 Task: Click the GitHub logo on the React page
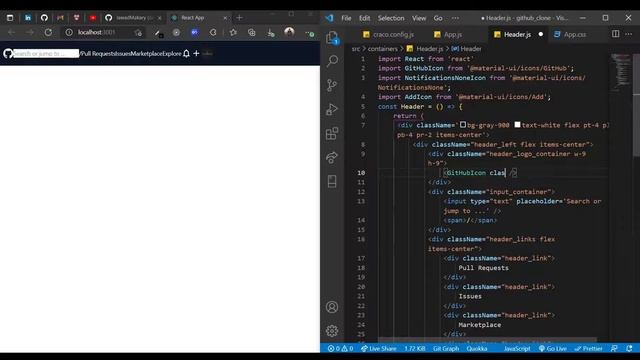(x=8, y=53)
